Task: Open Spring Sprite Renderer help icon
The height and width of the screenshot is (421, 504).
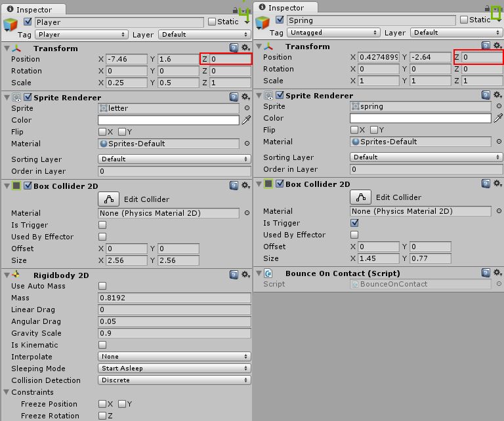Action: coord(486,94)
